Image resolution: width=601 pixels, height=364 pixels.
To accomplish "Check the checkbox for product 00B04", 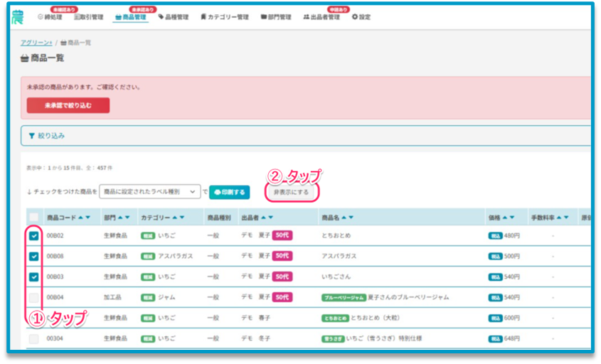I will coord(34,297).
